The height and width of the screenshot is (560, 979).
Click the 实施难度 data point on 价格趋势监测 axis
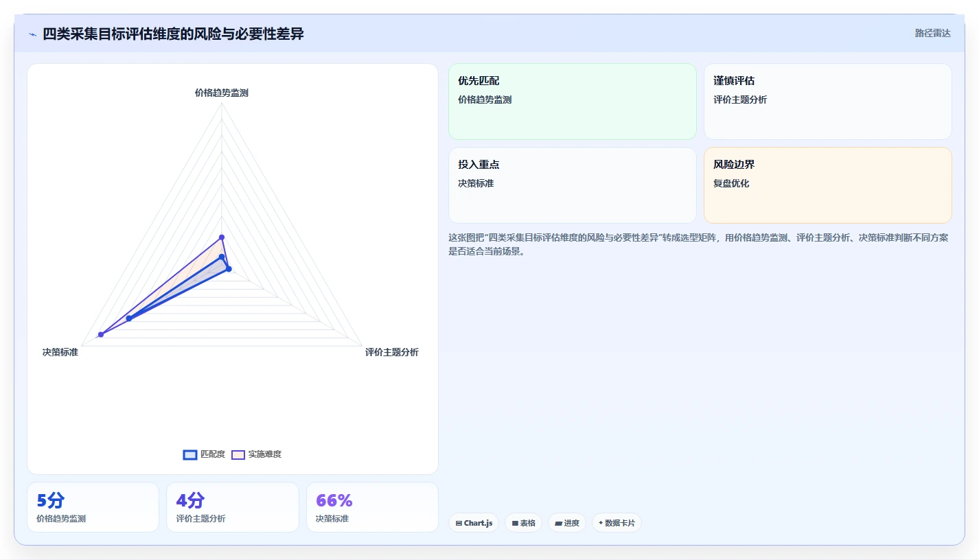coord(222,237)
